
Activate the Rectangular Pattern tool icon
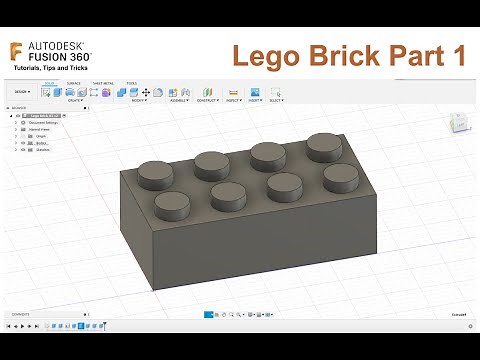(94, 92)
